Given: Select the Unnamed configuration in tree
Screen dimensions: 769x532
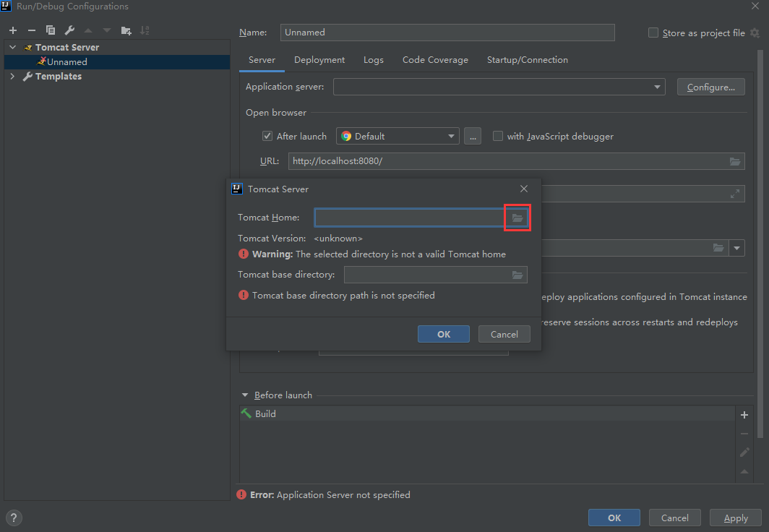Looking at the screenshot, I should coord(117,61).
